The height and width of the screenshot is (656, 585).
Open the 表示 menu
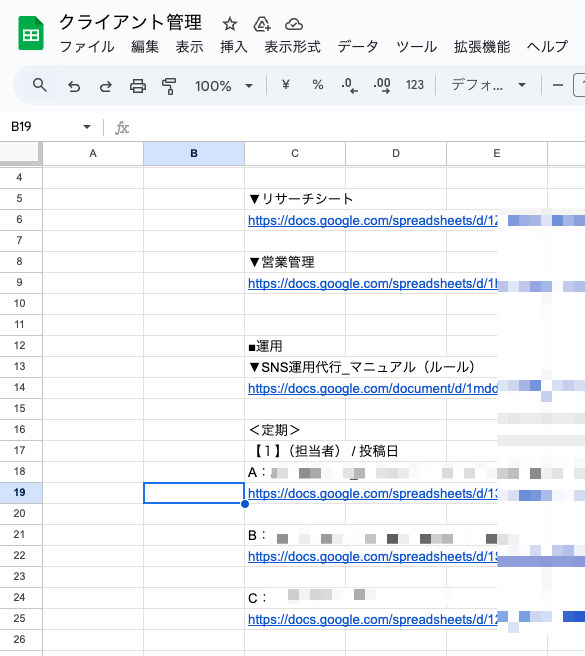click(189, 47)
